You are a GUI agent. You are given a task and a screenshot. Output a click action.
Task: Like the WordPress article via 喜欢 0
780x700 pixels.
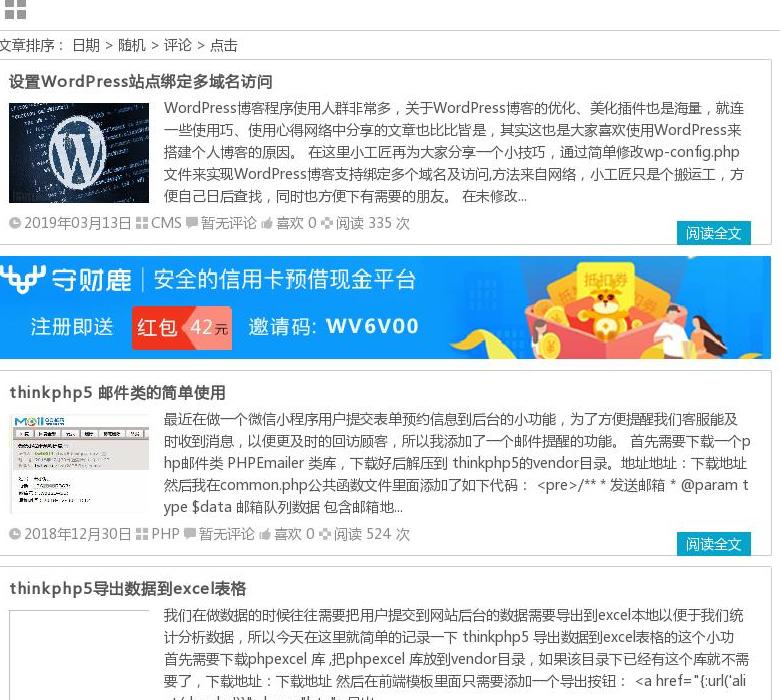point(296,223)
